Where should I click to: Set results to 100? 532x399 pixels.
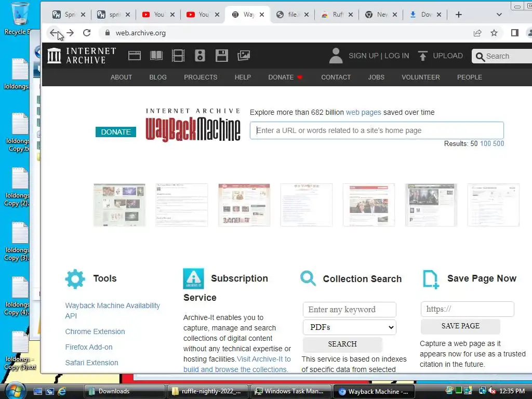[485, 143]
